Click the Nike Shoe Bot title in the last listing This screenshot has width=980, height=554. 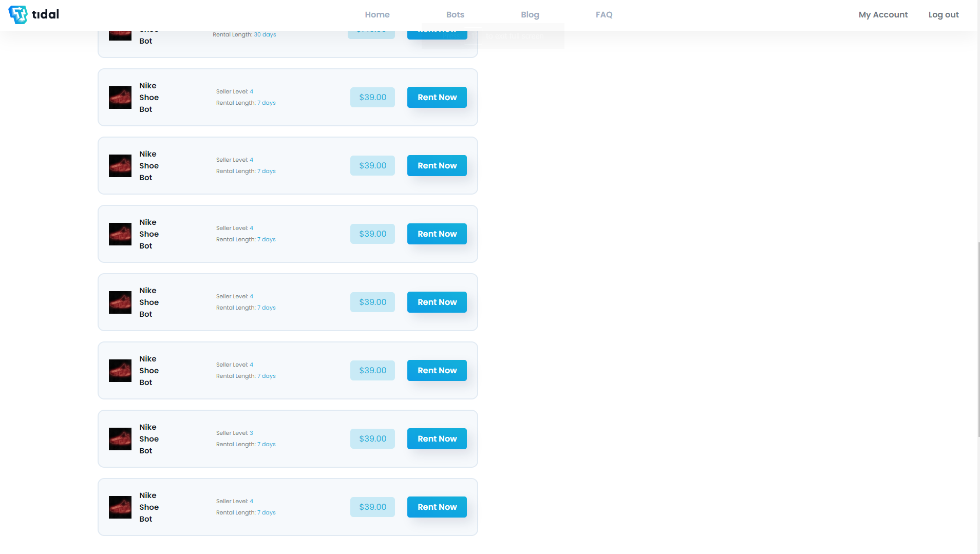pyautogui.click(x=148, y=507)
